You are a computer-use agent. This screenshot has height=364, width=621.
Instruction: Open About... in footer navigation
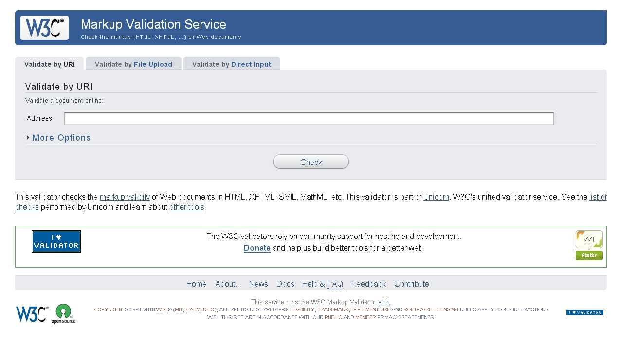click(x=228, y=284)
